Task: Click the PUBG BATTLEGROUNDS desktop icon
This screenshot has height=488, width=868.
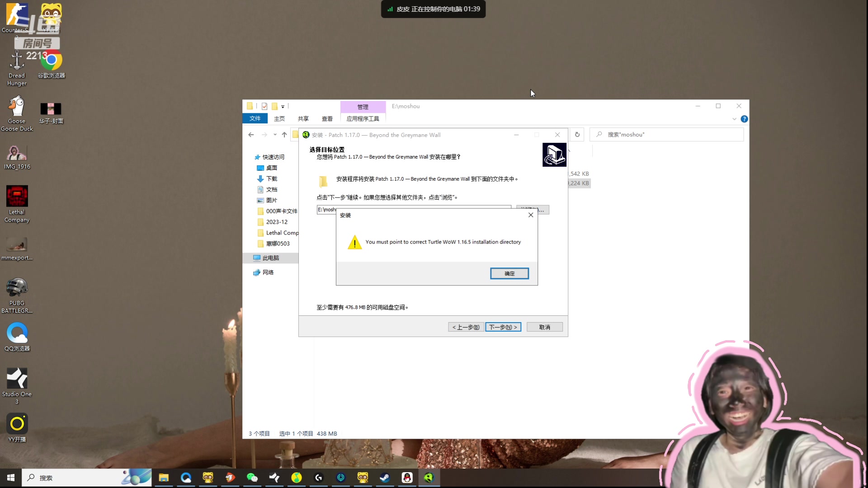Action: [17, 288]
